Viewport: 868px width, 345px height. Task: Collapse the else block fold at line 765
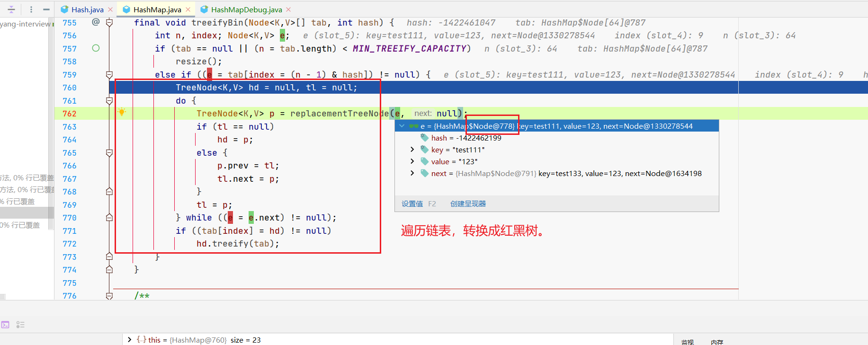[x=109, y=153]
